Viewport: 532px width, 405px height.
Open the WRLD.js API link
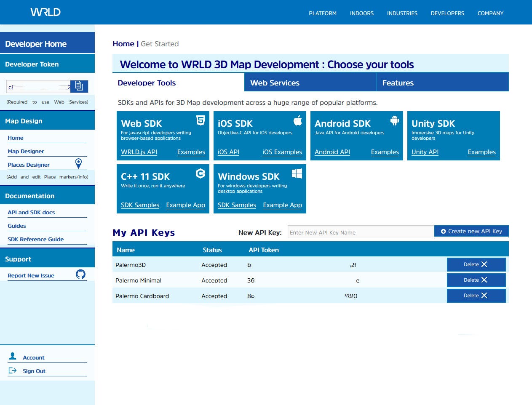(139, 152)
